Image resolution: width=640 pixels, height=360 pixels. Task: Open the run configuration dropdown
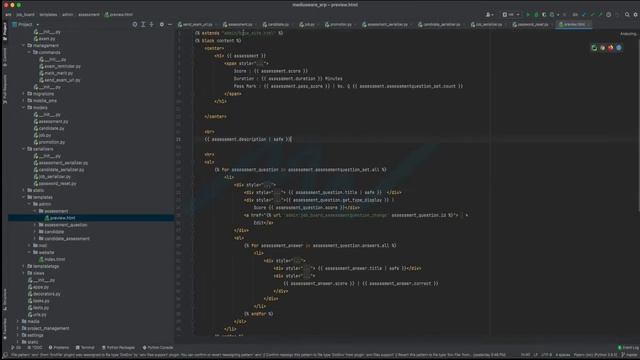click(x=511, y=15)
